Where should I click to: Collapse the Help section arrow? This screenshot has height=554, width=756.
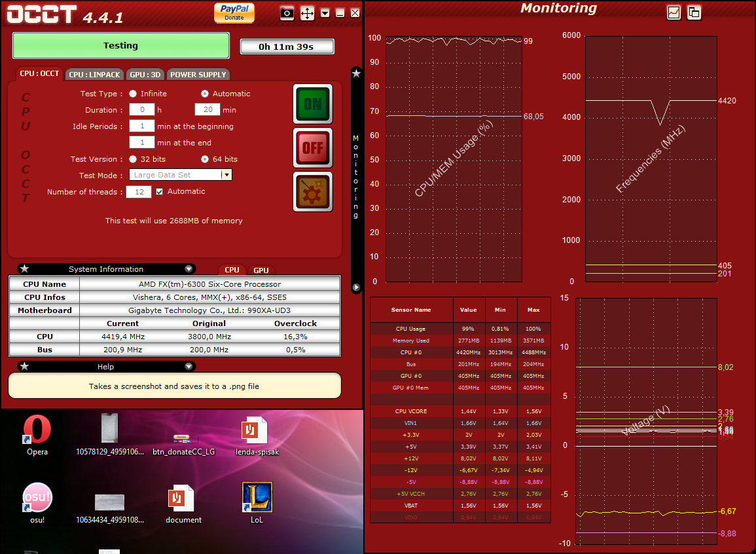coord(189,367)
